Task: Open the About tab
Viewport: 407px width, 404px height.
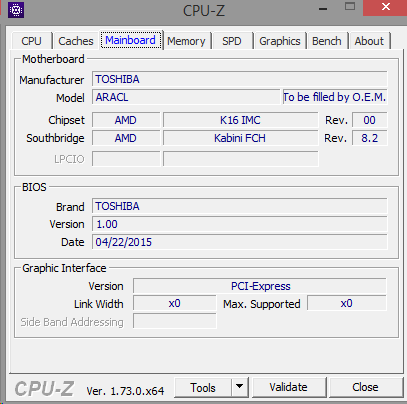Action: 369,41
